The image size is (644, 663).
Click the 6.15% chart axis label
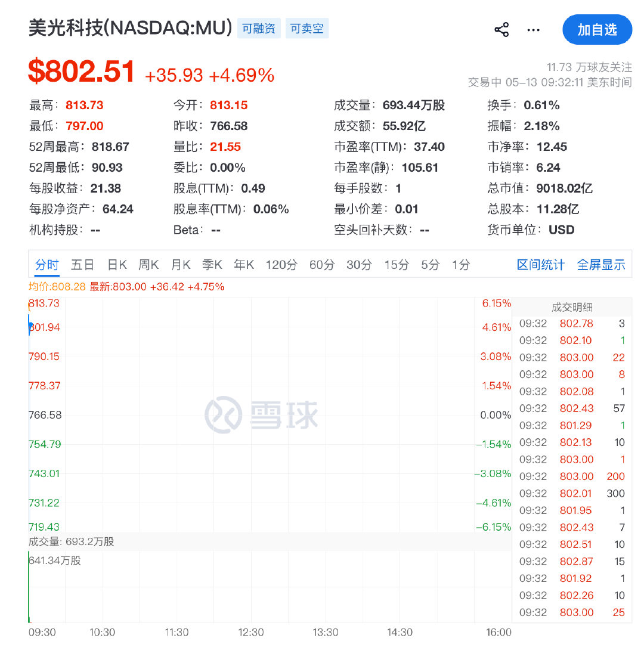point(497,303)
